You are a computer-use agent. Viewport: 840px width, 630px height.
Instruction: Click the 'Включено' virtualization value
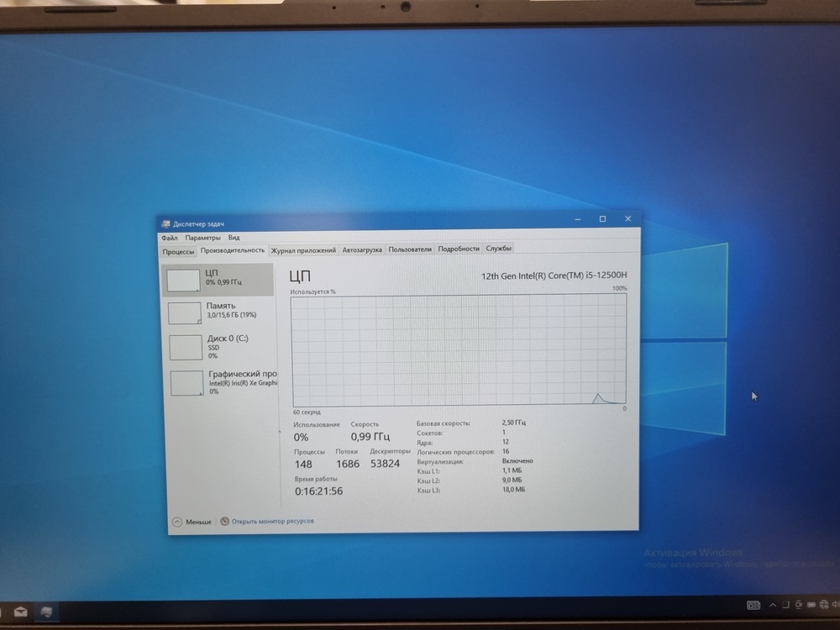[x=517, y=460]
